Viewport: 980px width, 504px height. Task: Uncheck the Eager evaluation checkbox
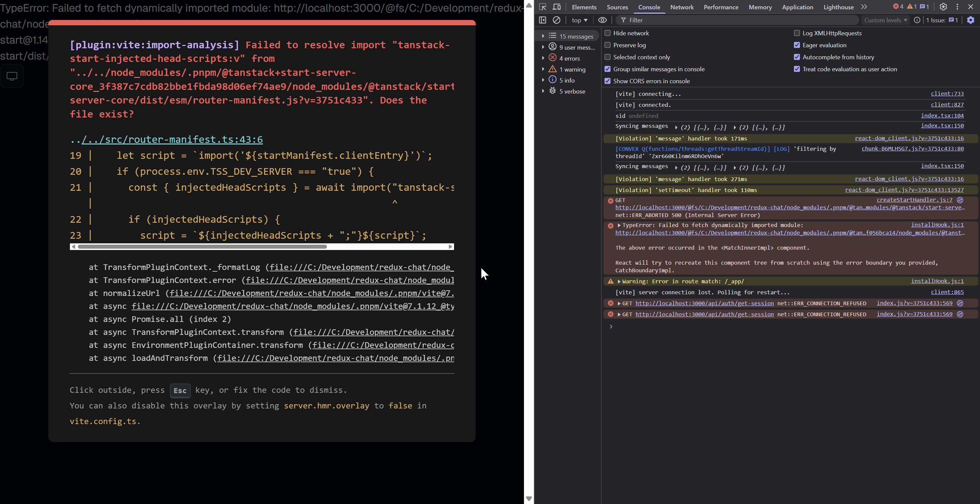(797, 45)
